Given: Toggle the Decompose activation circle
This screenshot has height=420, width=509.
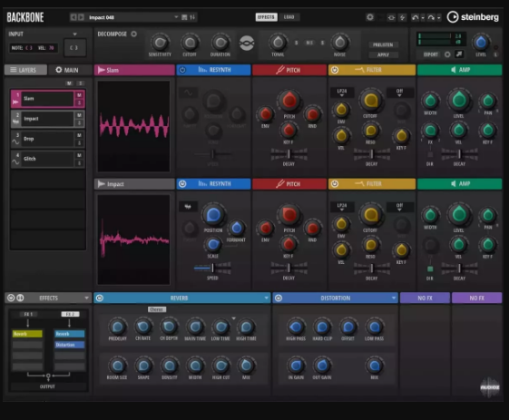Looking at the screenshot, I should click(x=133, y=34).
